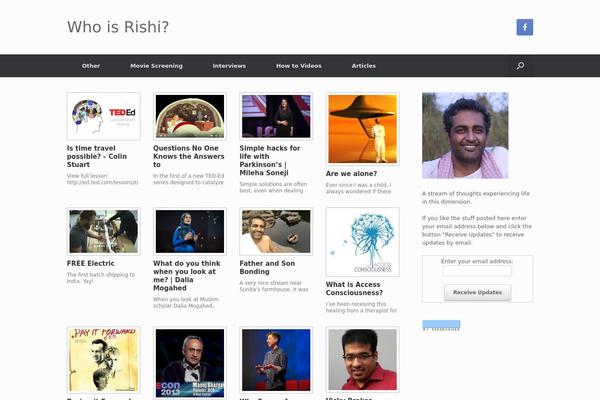Image resolution: width=600 pixels, height=400 pixels.
Task: Open the Access Consciousness dandelion thumbnail
Action: point(363,242)
